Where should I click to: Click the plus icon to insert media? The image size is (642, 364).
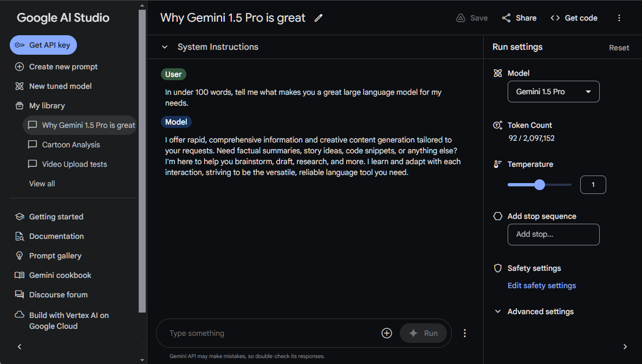387,333
